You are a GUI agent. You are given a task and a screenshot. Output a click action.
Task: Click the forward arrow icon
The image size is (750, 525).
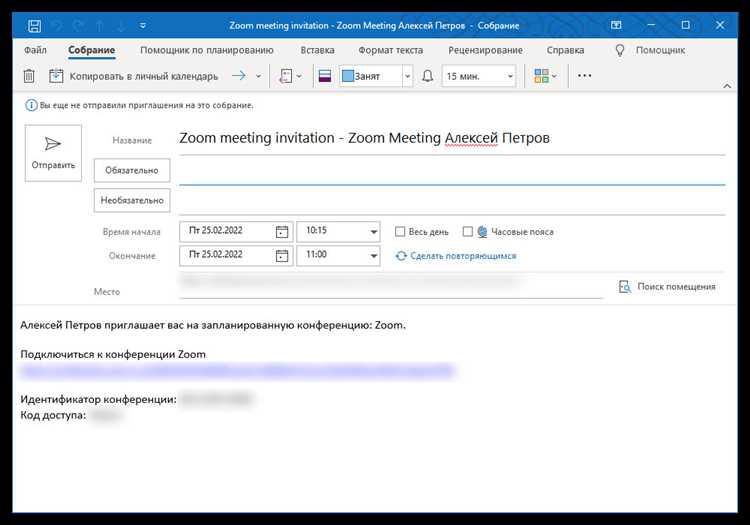(239, 76)
